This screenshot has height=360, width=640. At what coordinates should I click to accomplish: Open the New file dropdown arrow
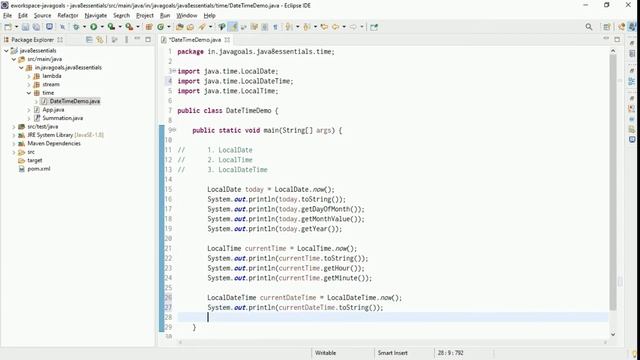[x=16, y=27]
